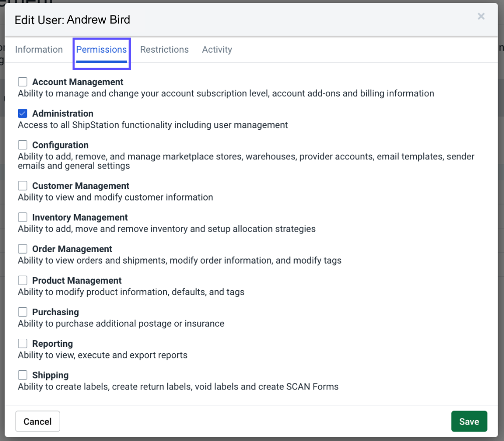Enable the Product Management permission
Image resolution: width=504 pixels, height=441 pixels.
coord(23,280)
